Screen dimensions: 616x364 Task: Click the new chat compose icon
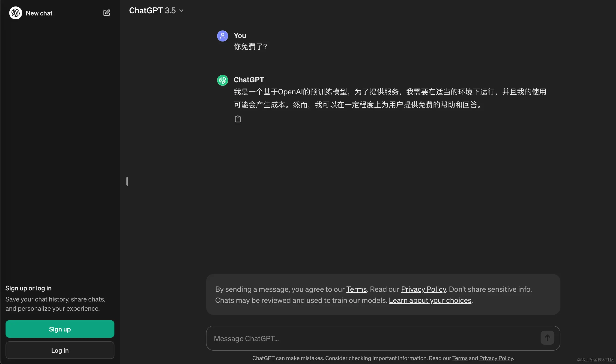coord(106,13)
